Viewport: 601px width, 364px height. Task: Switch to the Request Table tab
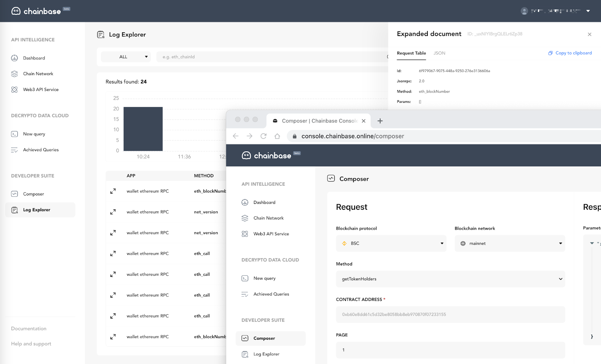411,53
